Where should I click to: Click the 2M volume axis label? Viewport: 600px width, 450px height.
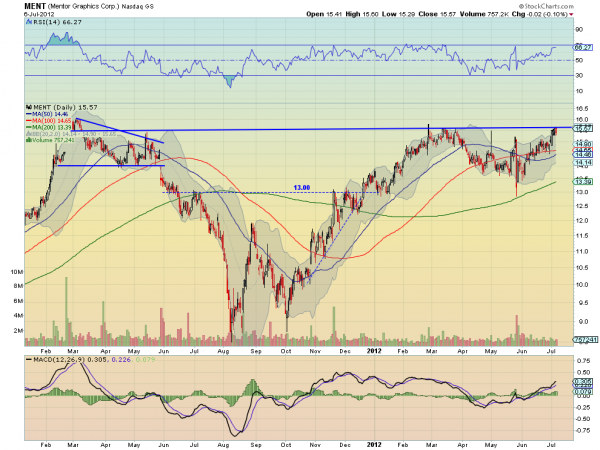pos(18,331)
